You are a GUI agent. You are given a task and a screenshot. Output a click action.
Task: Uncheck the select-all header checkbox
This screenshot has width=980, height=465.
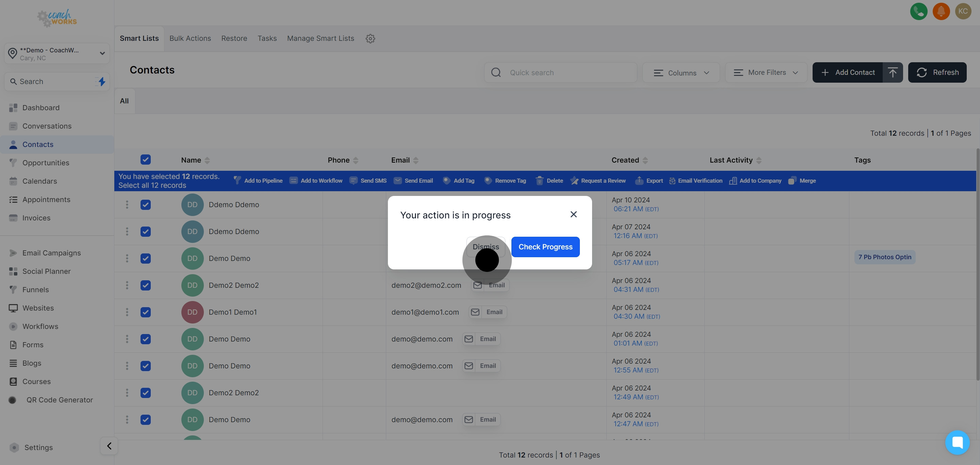pyautogui.click(x=145, y=160)
